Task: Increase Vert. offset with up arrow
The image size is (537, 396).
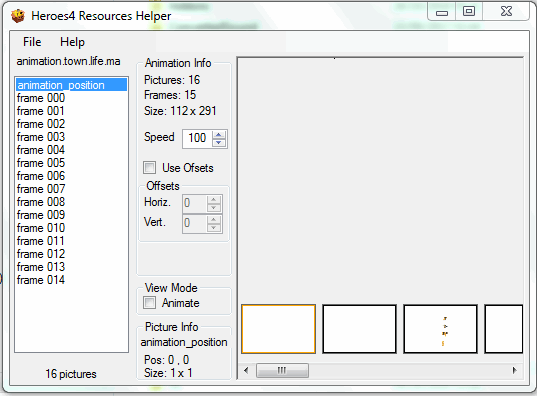Action: pos(214,220)
